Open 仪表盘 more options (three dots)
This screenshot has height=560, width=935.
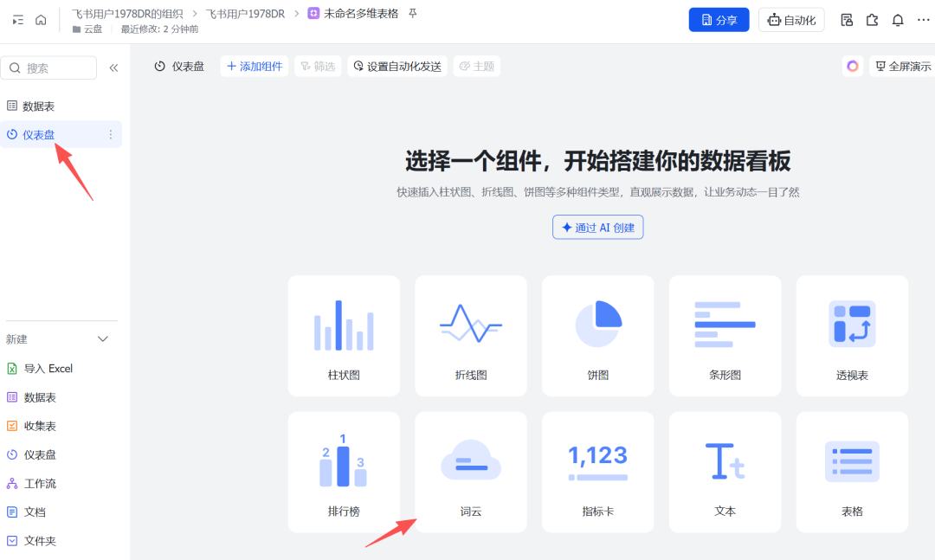tap(110, 134)
